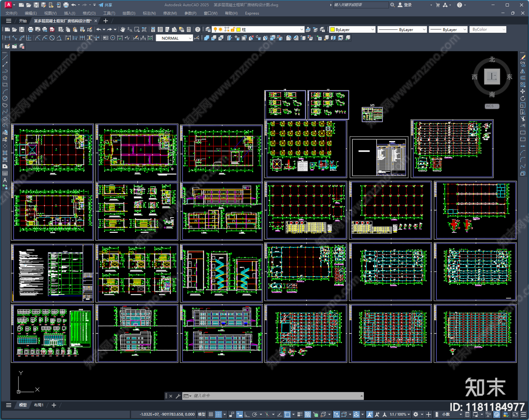The height and width of the screenshot is (420, 529).
Task: Add a new drawing tab with plus
Action: (x=106, y=21)
